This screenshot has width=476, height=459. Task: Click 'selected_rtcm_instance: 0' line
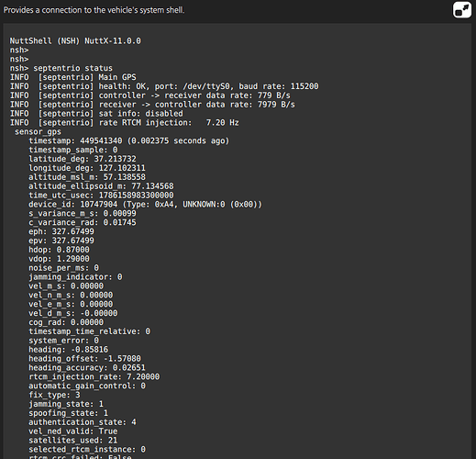[x=87, y=449]
